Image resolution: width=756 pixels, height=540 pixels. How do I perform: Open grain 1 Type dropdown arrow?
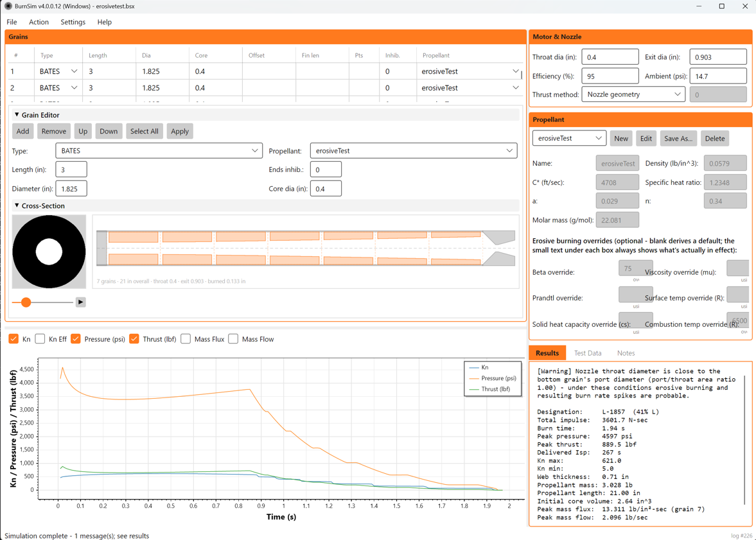(75, 71)
